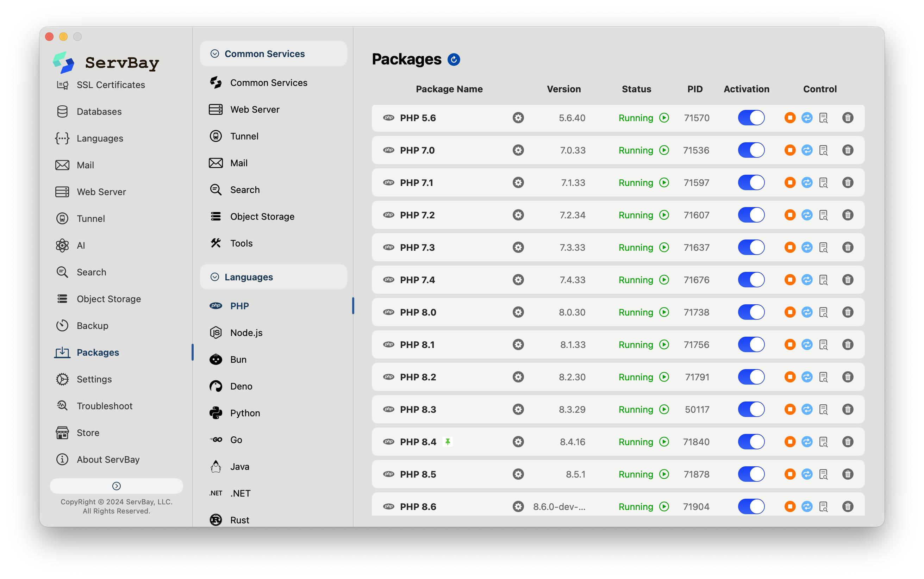The image size is (924, 579).
Task: Restart the PHP 8.3 service
Action: (806, 409)
